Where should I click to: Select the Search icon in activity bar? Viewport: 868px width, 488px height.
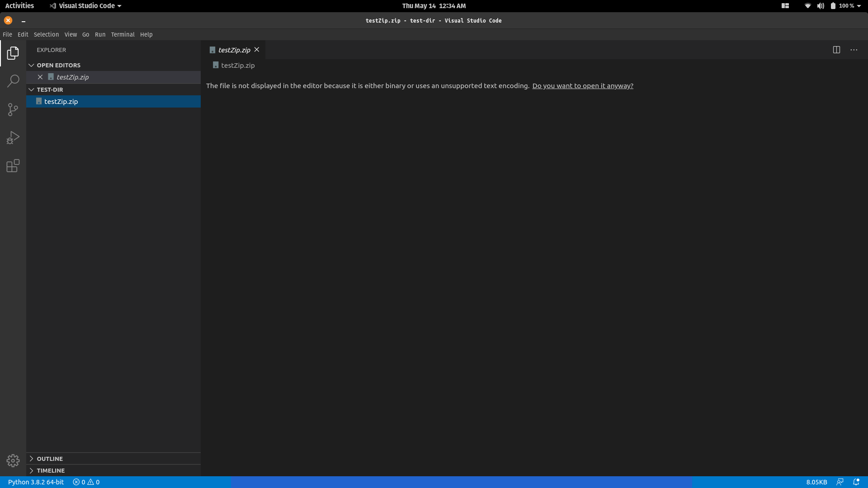pyautogui.click(x=13, y=81)
